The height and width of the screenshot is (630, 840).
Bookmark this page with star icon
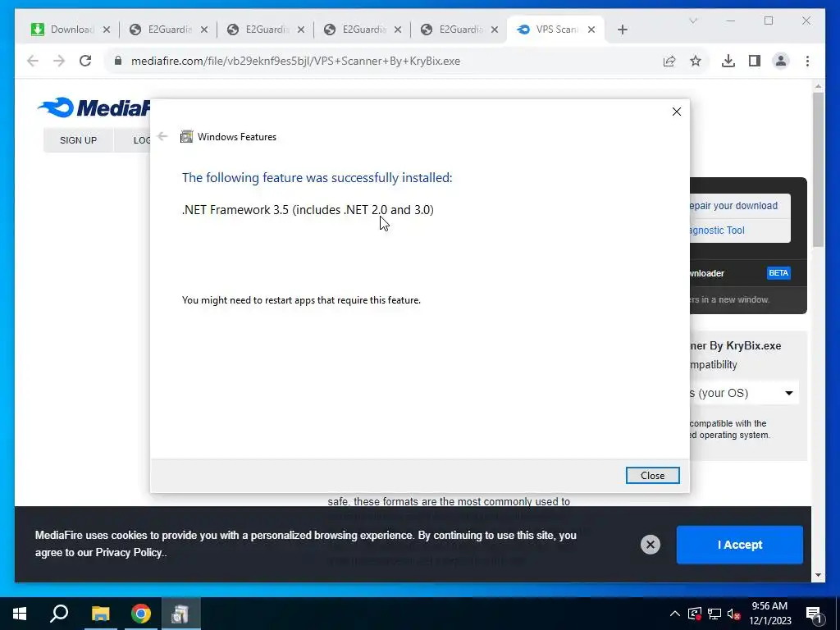696,61
